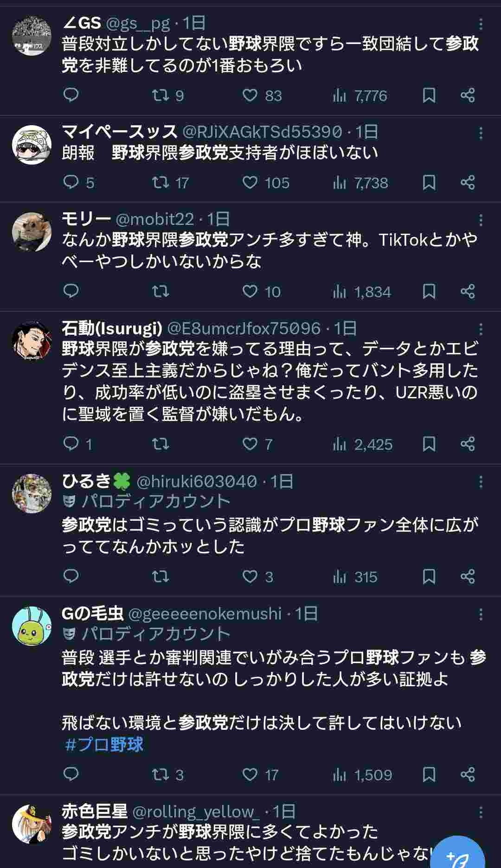
Task: Open the #プロ野球 hashtag link
Action: point(105,745)
